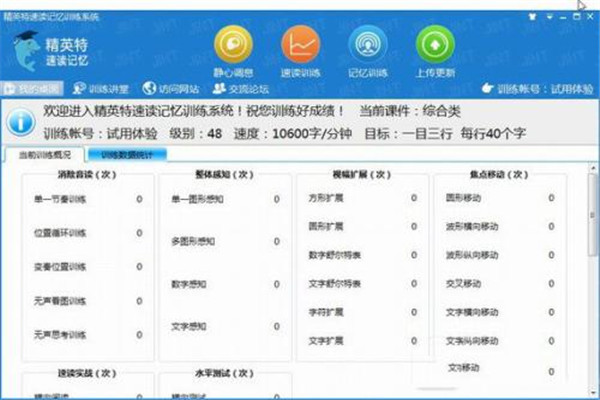Click the 焦点移动(次) group heading
Screen dimensions: 600x400
click(x=499, y=175)
